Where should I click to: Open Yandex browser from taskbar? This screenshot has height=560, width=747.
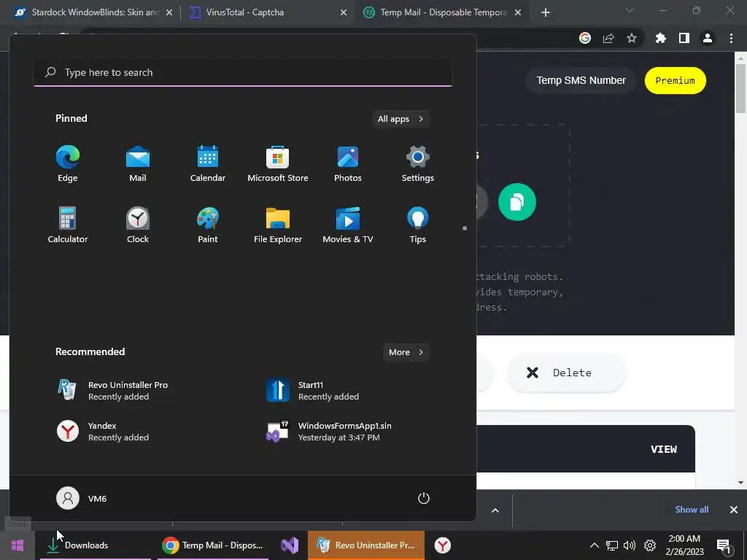(443, 545)
